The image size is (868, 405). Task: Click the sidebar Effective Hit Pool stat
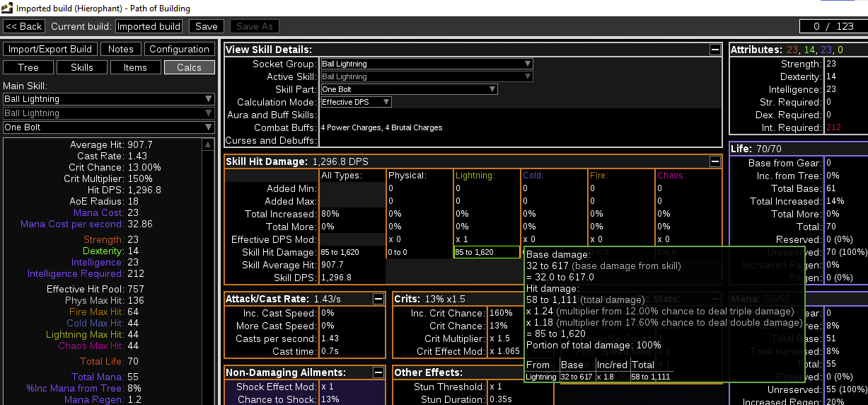pos(96,289)
